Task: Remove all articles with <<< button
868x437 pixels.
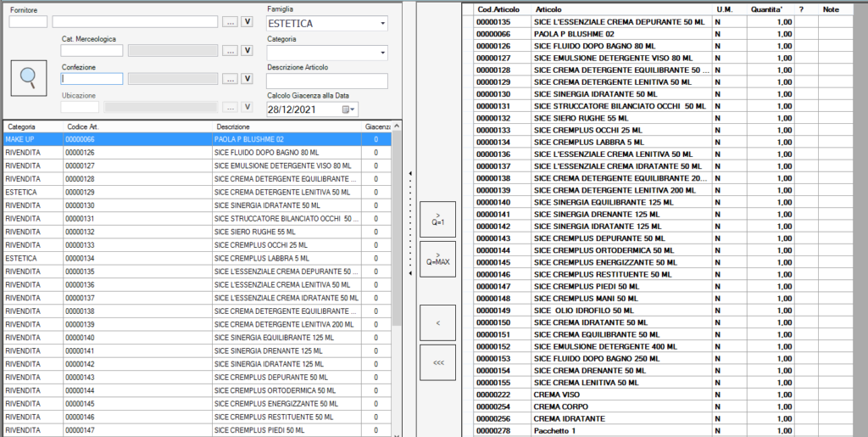Action: tap(437, 362)
